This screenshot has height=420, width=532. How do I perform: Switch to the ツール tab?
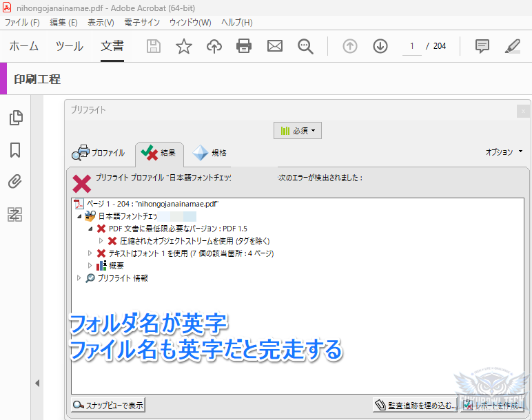(x=70, y=46)
